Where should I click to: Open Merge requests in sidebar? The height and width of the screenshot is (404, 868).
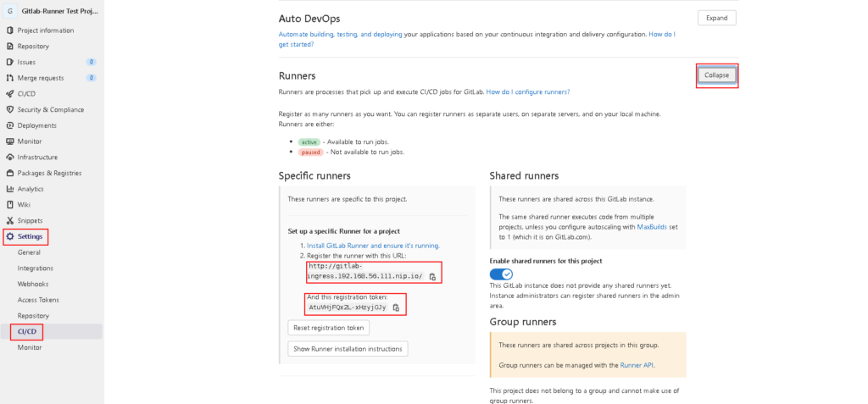coord(41,78)
